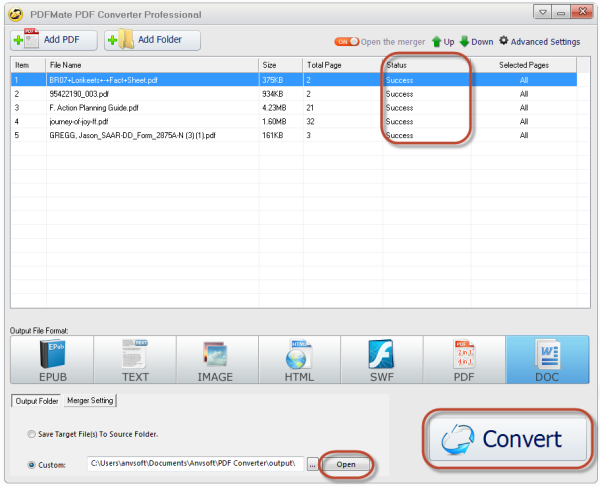Select EPUB output format
This screenshot has width=600, height=486.
[x=52, y=360]
